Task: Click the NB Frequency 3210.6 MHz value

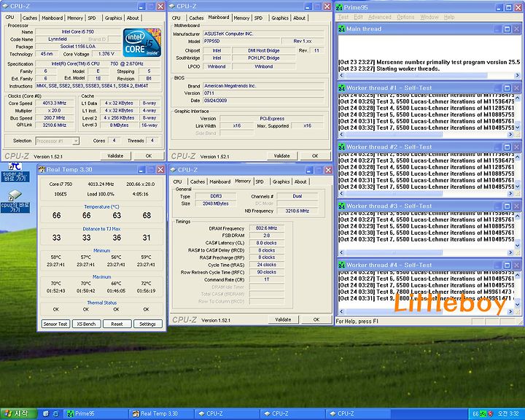Action: point(297,211)
